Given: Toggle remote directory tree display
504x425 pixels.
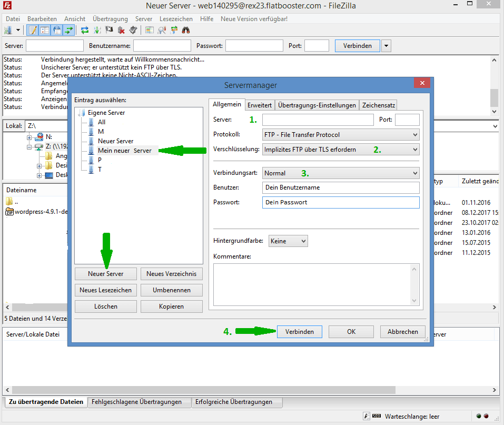Looking at the screenshot, I should coord(57,30).
